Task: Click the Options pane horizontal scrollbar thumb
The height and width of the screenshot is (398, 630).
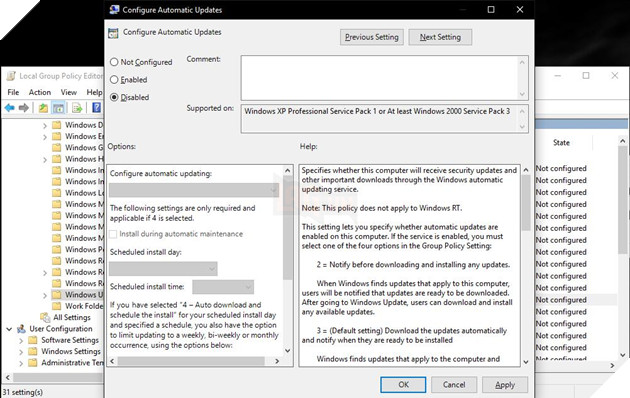Action: pos(191,361)
